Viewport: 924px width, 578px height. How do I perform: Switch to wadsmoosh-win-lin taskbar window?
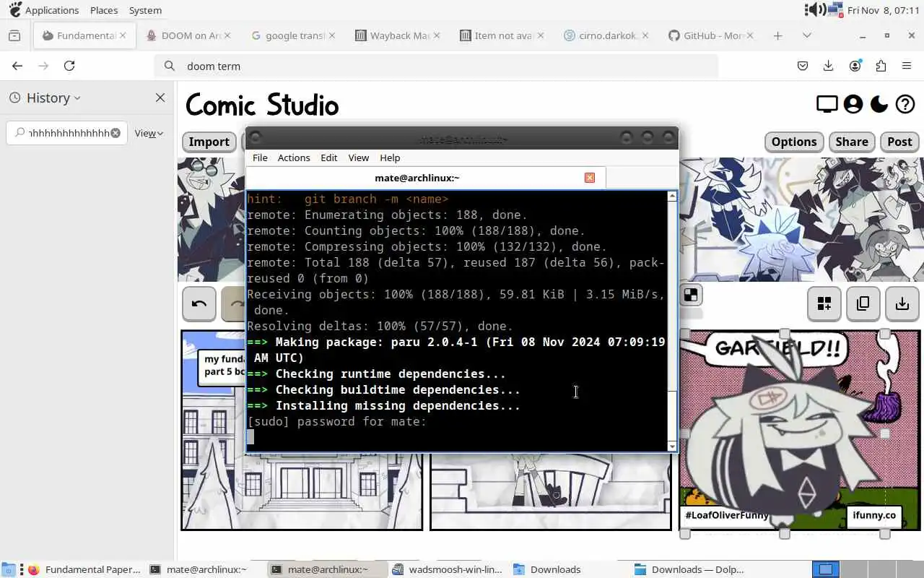448,569
